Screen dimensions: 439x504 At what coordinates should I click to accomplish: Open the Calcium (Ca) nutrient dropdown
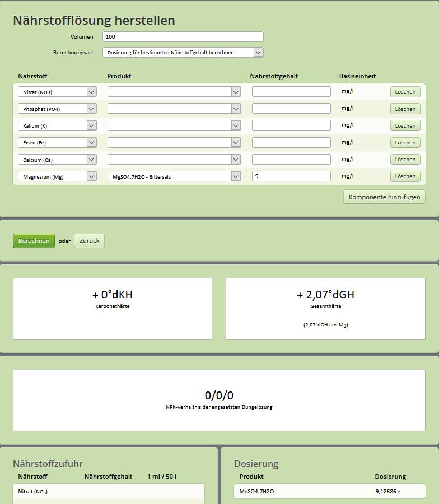(x=57, y=160)
